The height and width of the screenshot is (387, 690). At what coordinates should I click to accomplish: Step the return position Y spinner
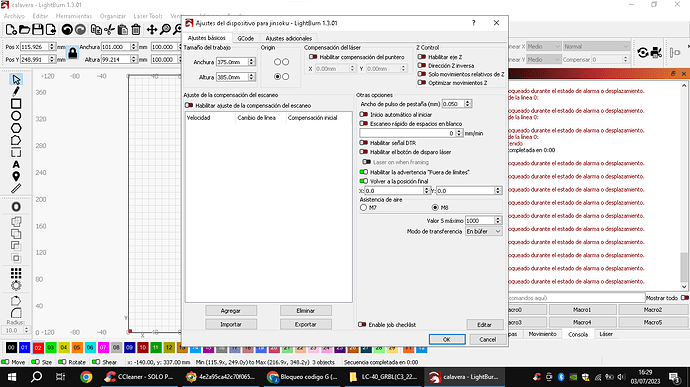pos(498,191)
